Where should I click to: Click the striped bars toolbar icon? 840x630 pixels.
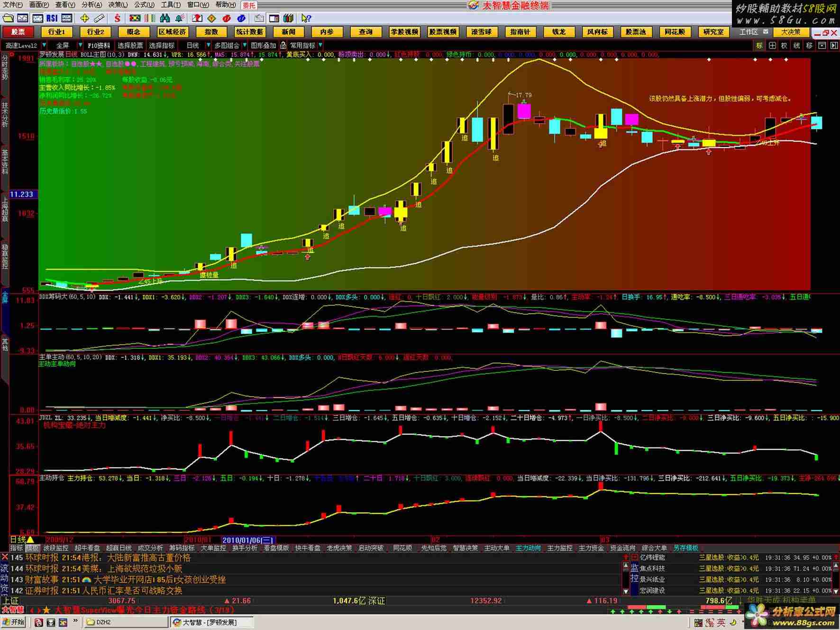[x=150, y=18]
